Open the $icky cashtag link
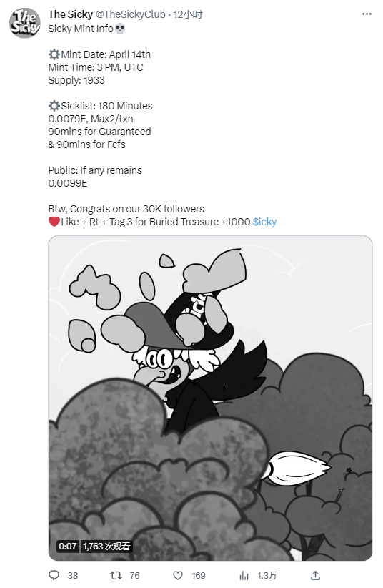Viewport: 383px width, 588px height. coord(264,222)
